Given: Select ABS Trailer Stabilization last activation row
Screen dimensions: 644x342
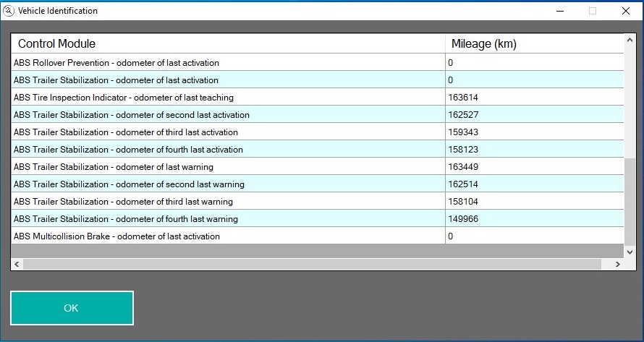Looking at the screenshot, I should pyautogui.click(x=318, y=80).
